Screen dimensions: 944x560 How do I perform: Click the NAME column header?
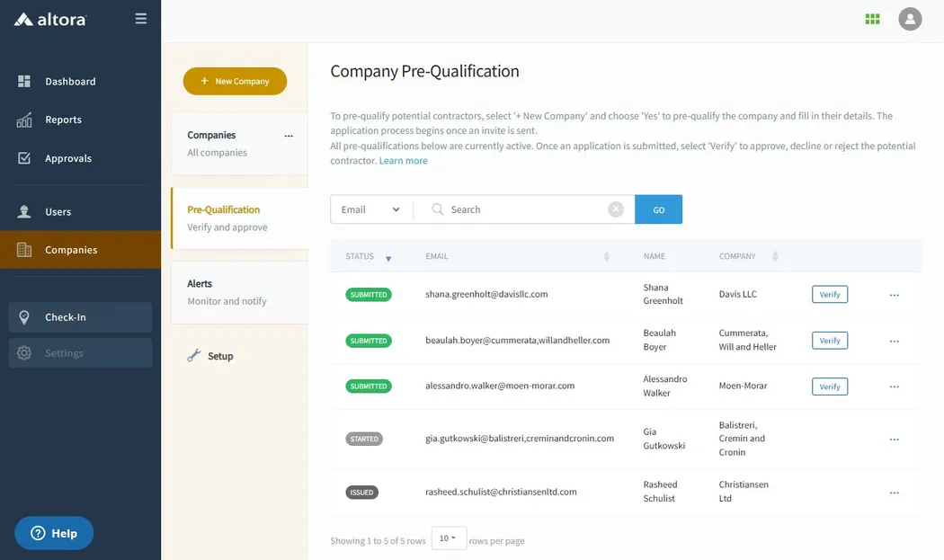[654, 256]
